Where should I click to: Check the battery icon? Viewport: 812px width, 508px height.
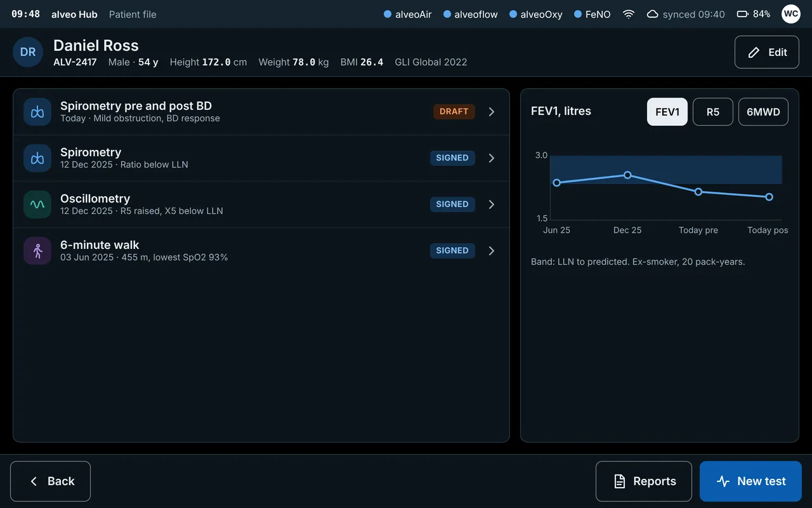coord(742,14)
